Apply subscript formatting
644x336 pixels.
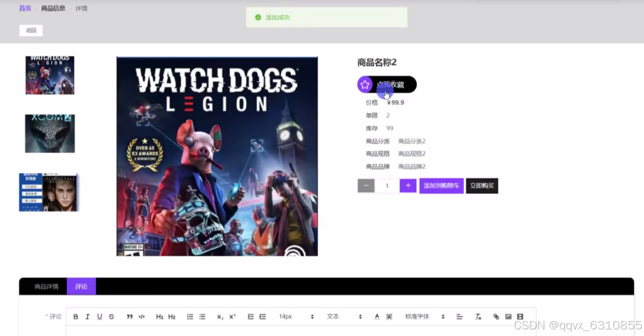220,316
